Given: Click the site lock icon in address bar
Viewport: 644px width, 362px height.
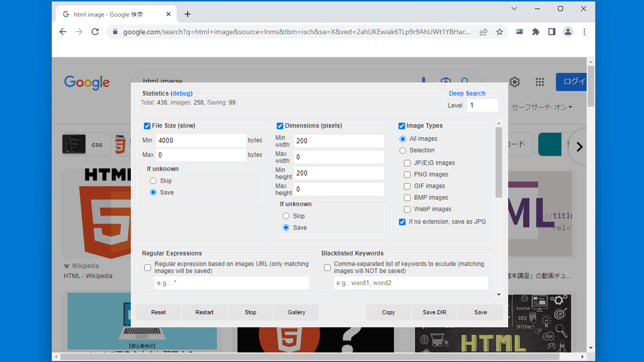Looking at the screenshot, I should click(x=115, y=32).
